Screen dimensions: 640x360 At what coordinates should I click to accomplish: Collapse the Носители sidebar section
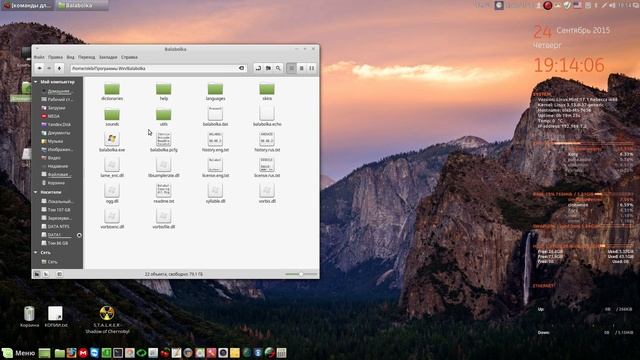[x=36, y=192]
